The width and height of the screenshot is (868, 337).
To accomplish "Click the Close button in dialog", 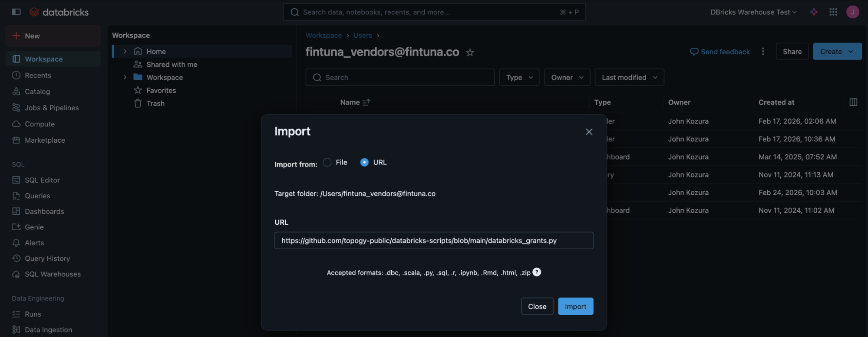I will (537, 306).
